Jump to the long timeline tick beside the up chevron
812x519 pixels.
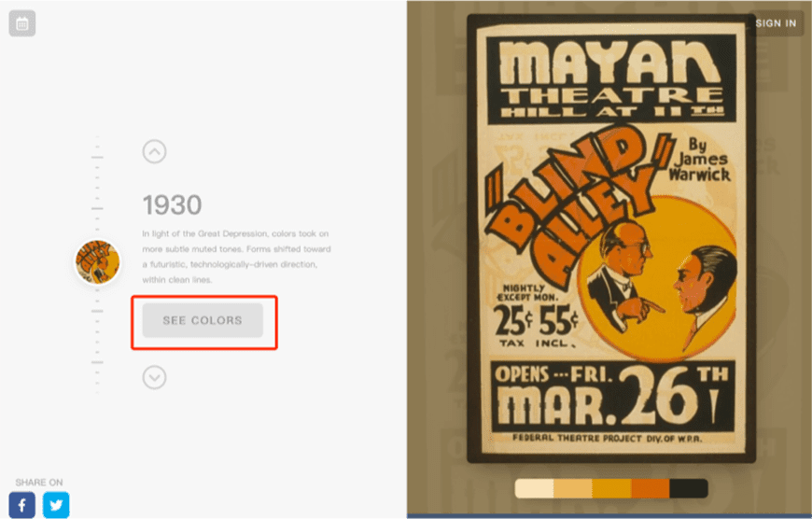pos(97,157)
